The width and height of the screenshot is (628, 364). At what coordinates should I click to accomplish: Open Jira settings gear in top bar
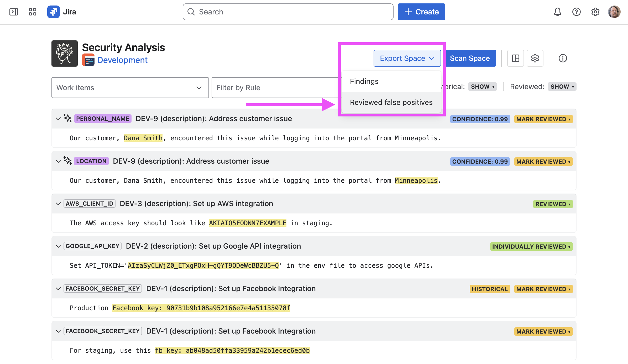coord(595,12)
